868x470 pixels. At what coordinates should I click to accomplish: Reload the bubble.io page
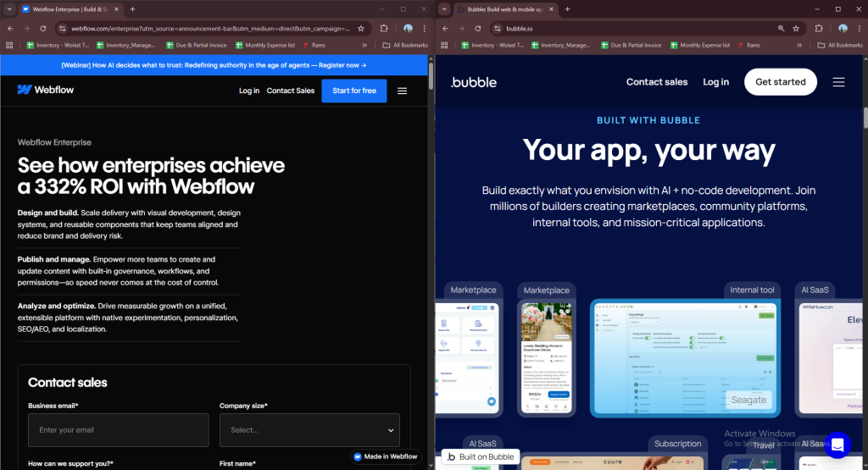[478, 28]
